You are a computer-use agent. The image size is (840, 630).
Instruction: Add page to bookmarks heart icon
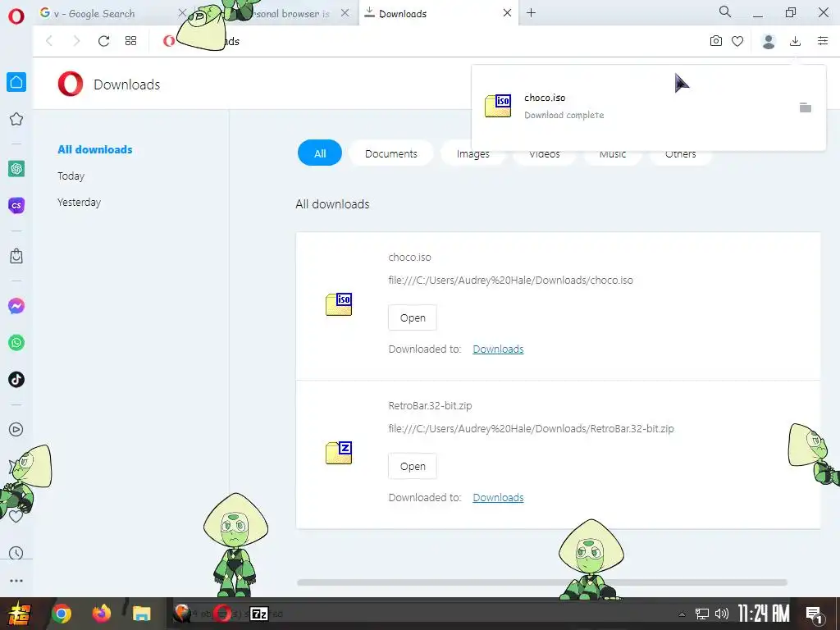click(737, 41)
